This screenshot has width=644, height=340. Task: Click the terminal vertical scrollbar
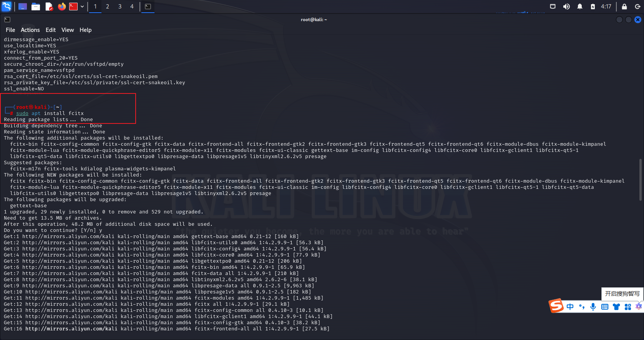pyautogui.click(x=640, y=180)
